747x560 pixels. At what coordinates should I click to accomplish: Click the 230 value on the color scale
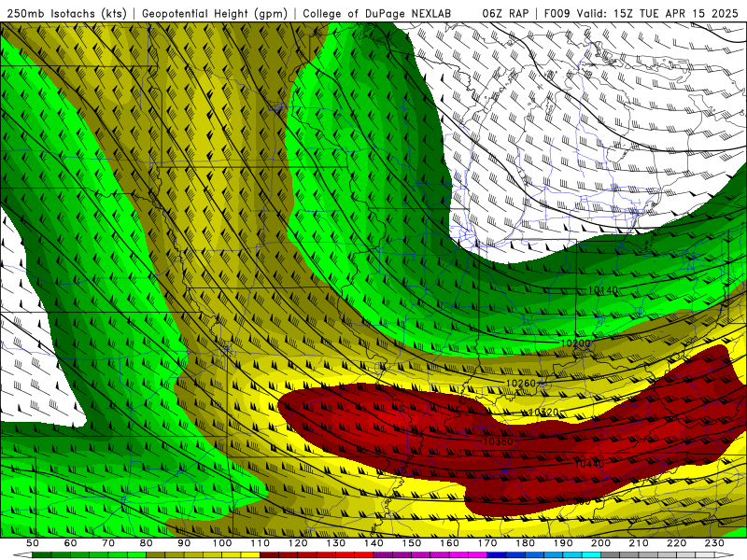pyautogui.click(x=714, y=543)
